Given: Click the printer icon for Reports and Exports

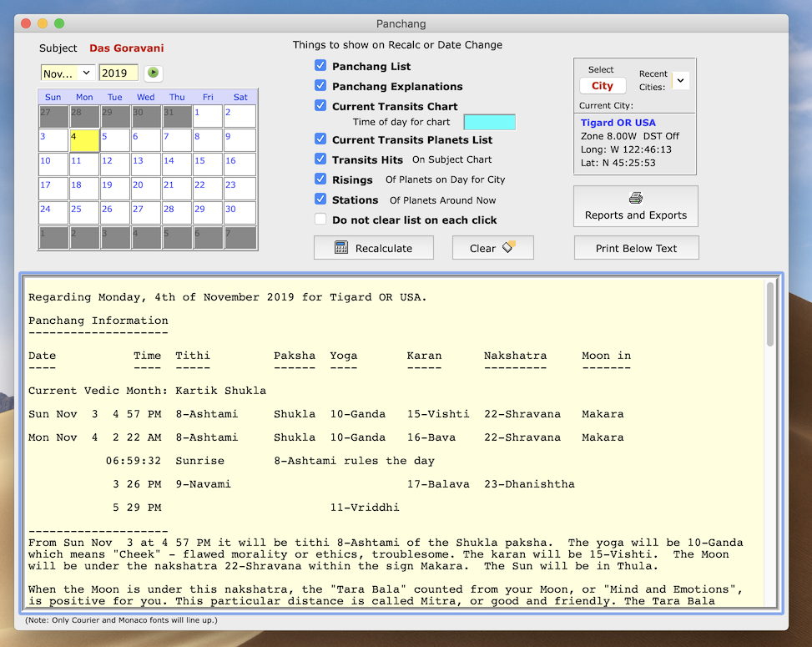Looking at the screenshot, I should click(635, 198).
